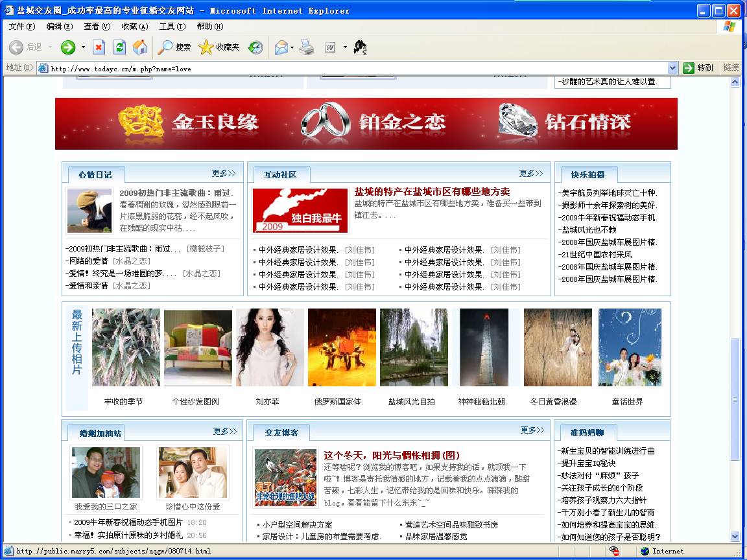This screenshot has width=747, height=560.
Task: Go to the Home page icon
Action: point(140,47)
